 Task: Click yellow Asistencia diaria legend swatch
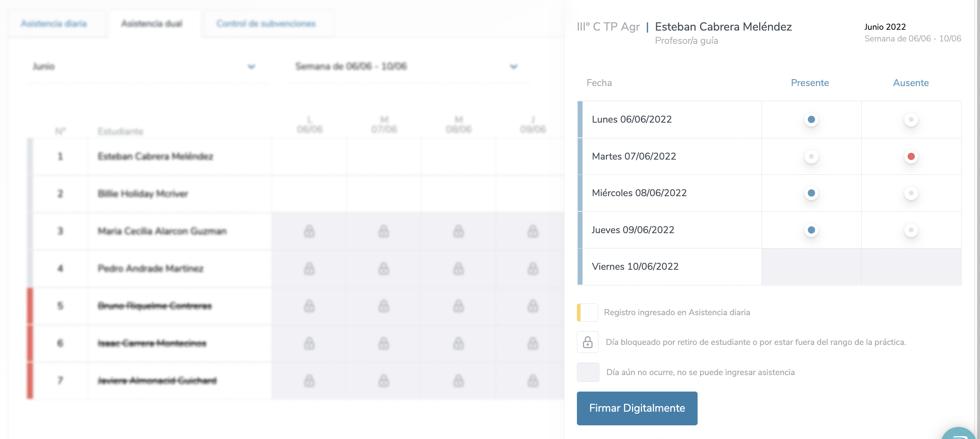(587, 312)
